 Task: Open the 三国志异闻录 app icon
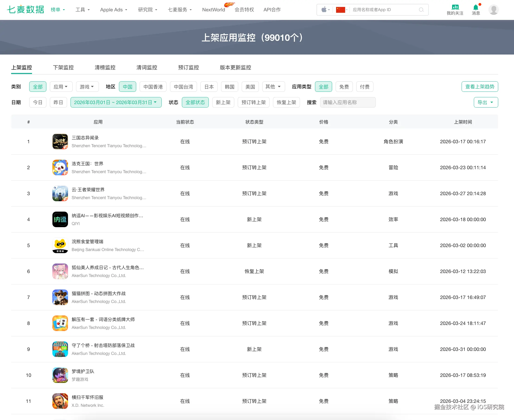60,142
